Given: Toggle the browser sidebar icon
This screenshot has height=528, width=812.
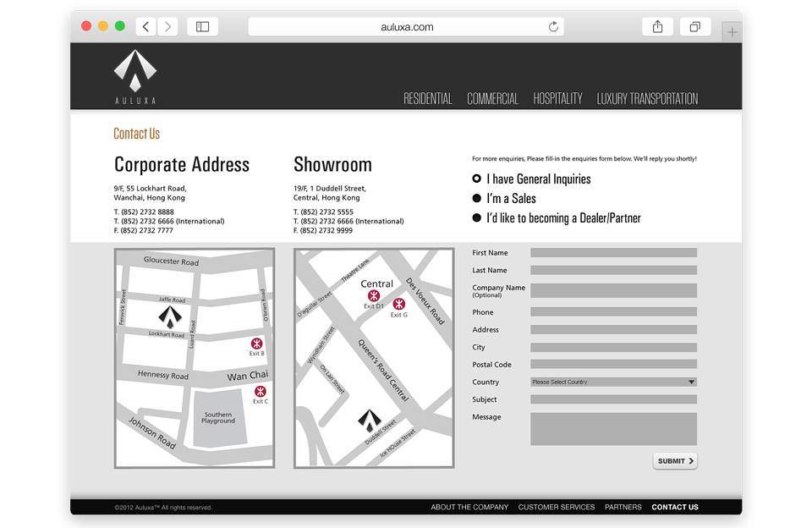Looking at the screenshot, I should click(202, 26).
